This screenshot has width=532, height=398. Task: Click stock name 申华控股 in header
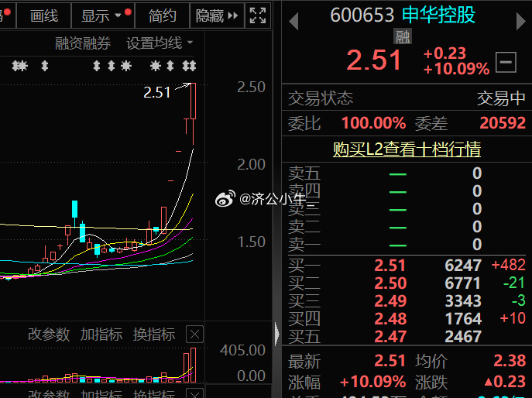[x=438, y=15]
